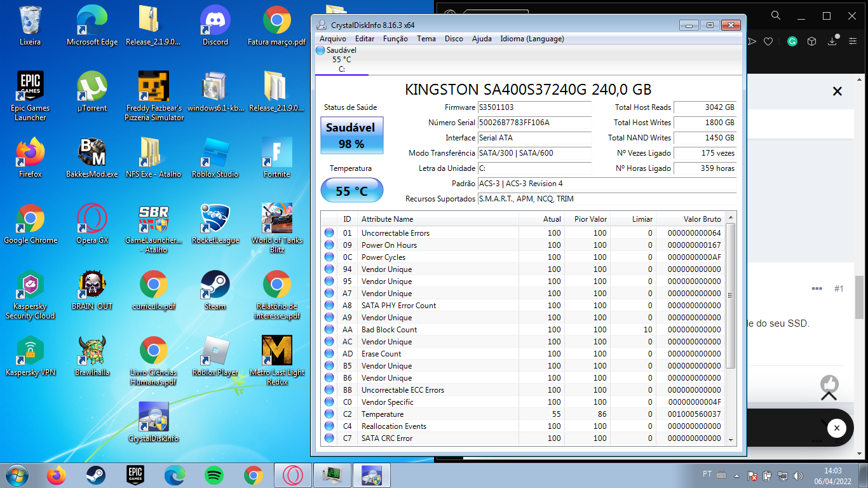Click the Firmware field S3501103
This screenshot has width=868, height=488.
pos(534,107)
